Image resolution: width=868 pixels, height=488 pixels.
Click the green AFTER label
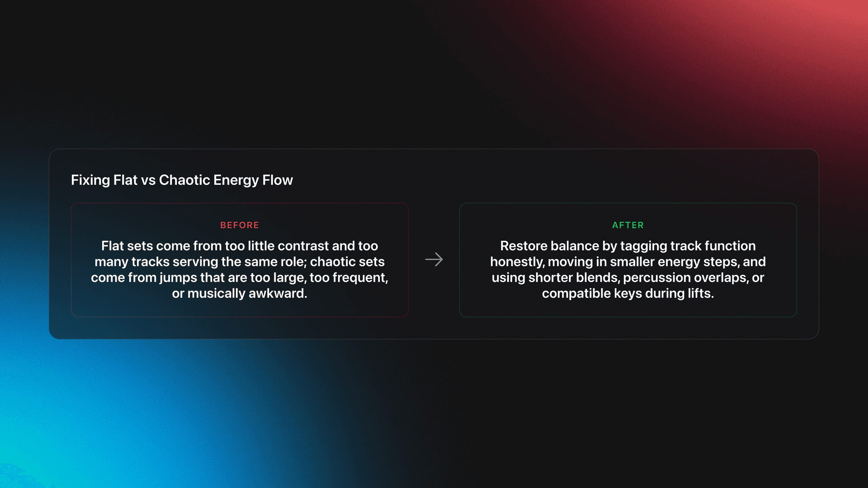tap(627, 225)
